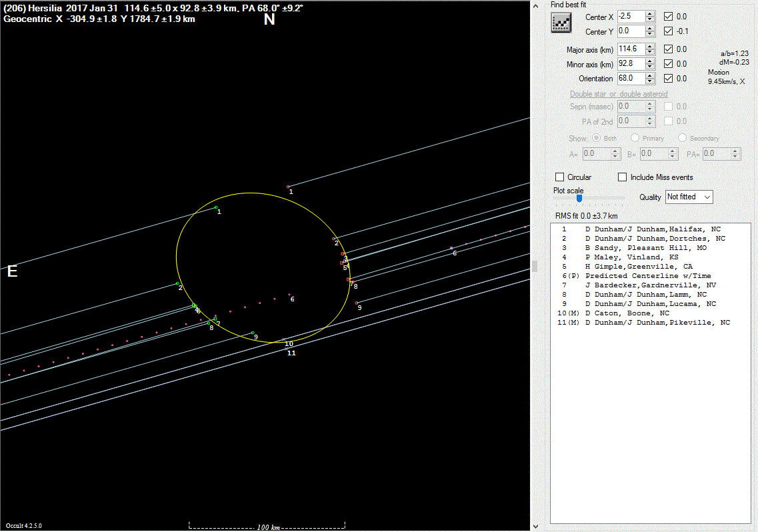
Task: Click the Hersilia plot title text
Action: (x=153, y=8)
